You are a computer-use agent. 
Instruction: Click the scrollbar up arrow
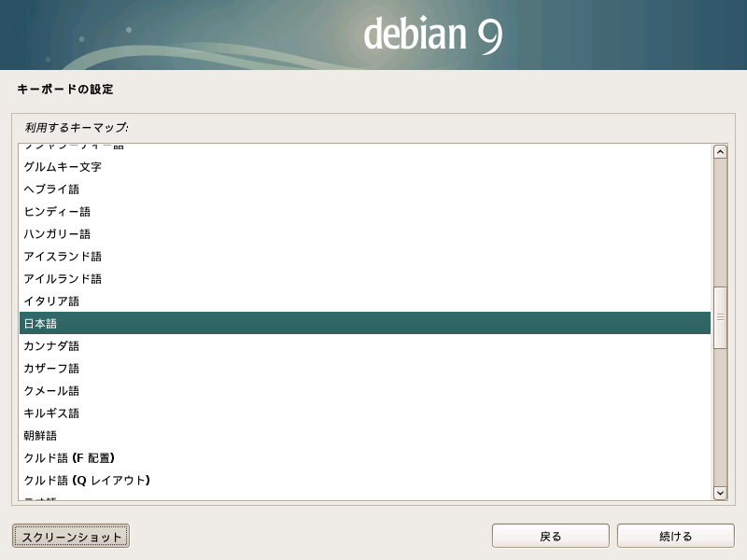click(720, 152)
